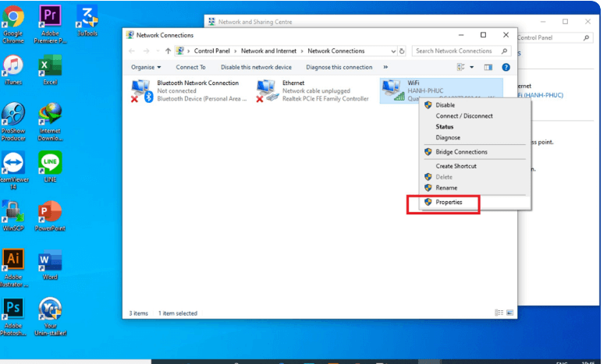Click Diagnose this connection
Viewport: 607px width, 364px height.
[339, 67]
